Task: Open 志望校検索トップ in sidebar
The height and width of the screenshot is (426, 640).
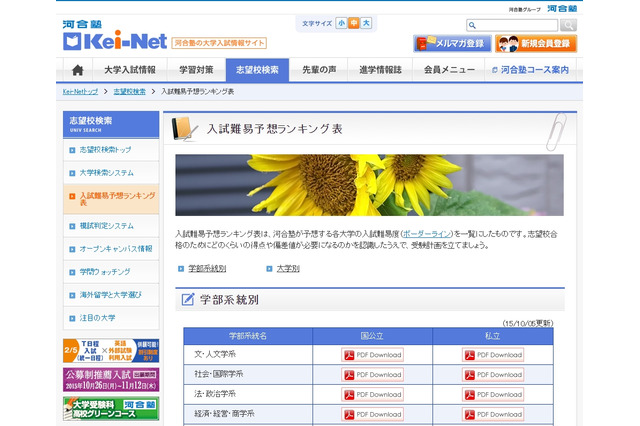Action: click(111, 150)
